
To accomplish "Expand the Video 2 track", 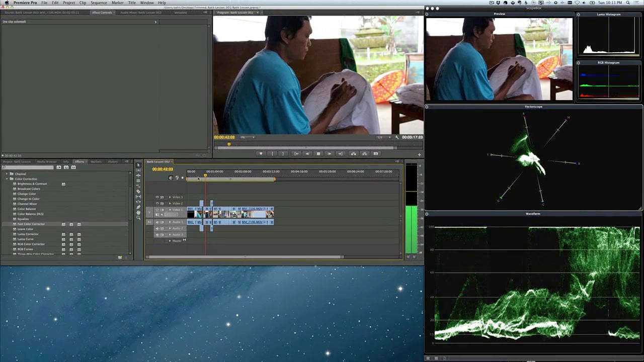I will [170, 203].
